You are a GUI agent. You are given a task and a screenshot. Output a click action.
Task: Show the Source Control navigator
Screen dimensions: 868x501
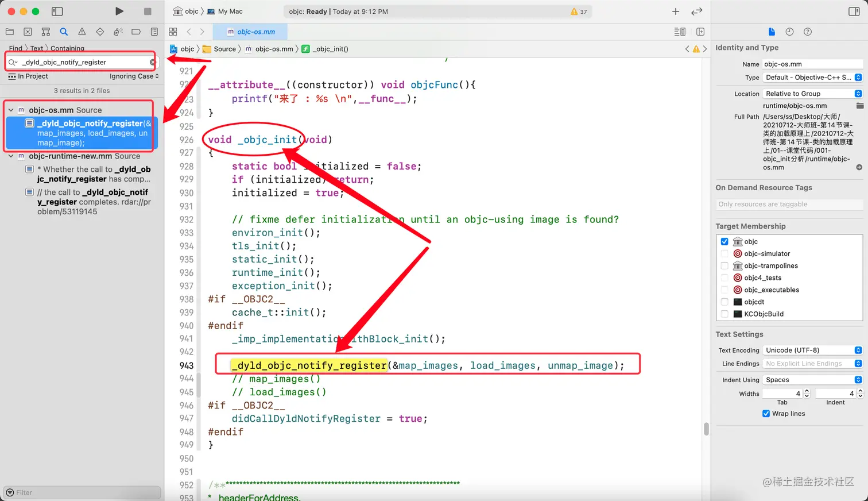point(28,32)
